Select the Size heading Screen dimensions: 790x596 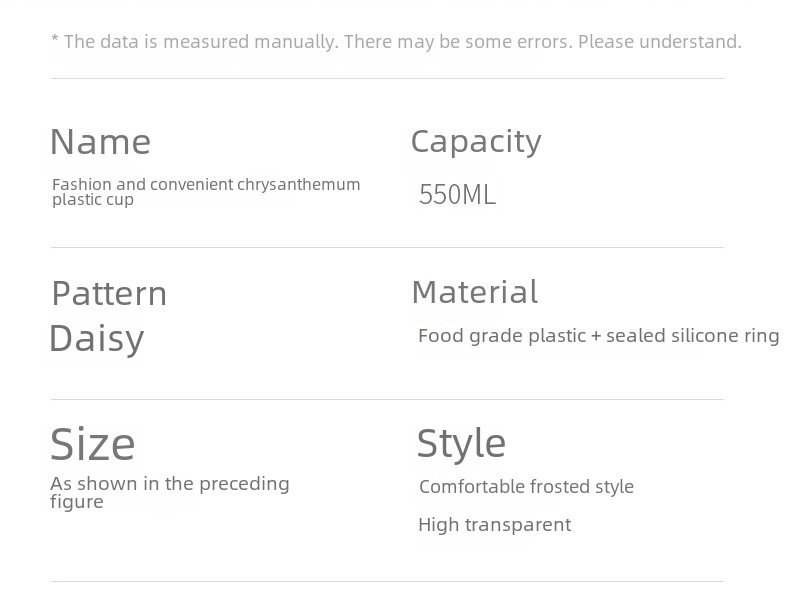click(93, 444)
